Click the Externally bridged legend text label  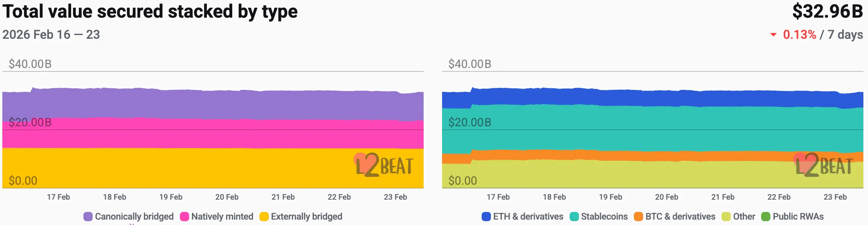pyautogui.click(x=306, y=217)
